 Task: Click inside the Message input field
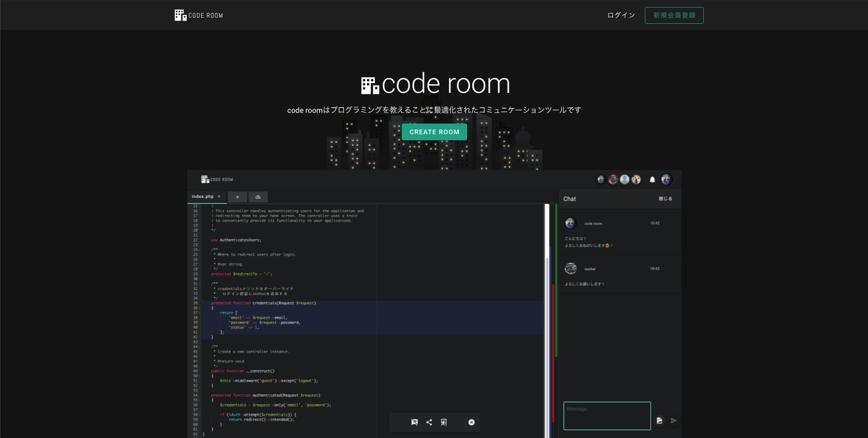pos(606,415)
